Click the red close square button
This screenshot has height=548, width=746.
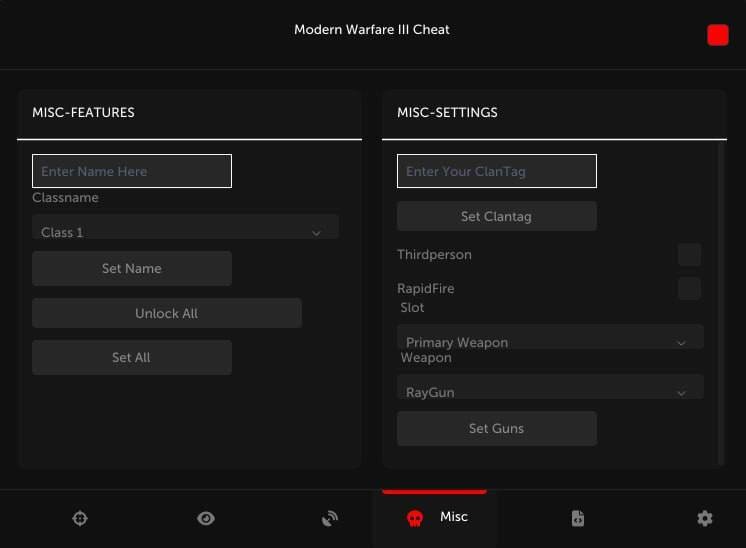click(x=717, y=35)
